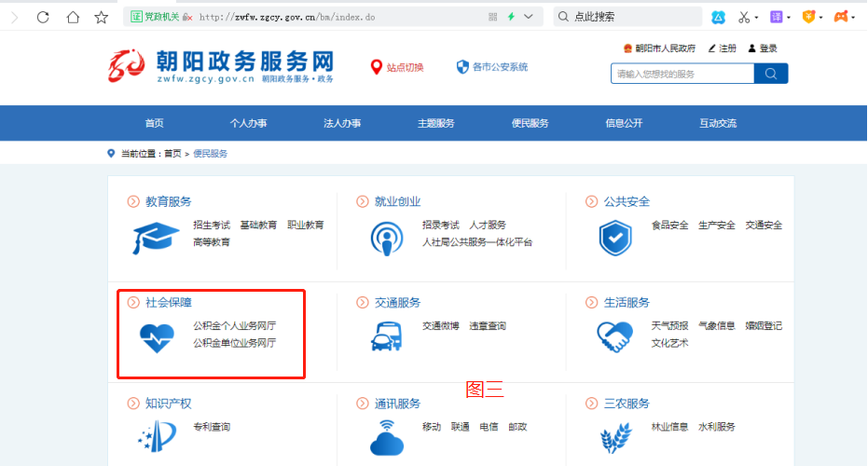868x466 pixels.
Task: Open 职业教育 link
Action: 306,226
